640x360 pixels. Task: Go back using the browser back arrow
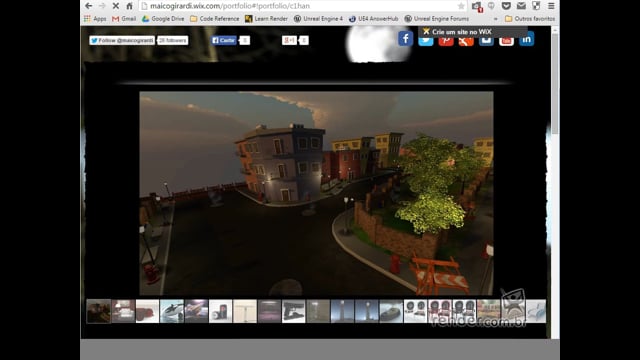[x=89, y=6]
